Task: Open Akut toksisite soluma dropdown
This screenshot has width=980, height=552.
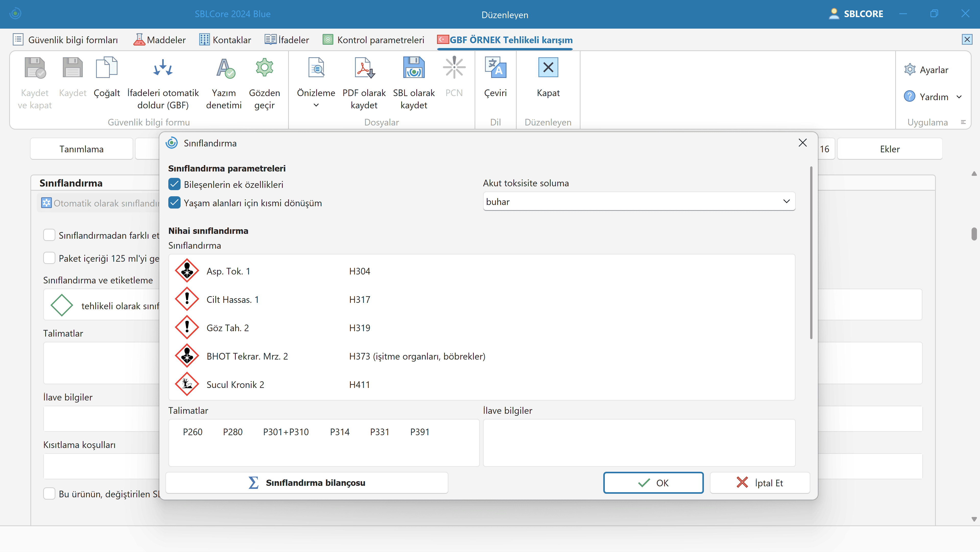Action: (x=639, y=201)
